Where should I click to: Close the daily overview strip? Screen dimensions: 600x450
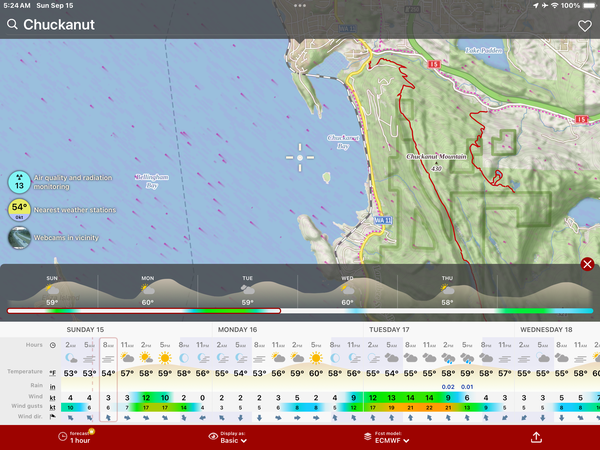587,264
